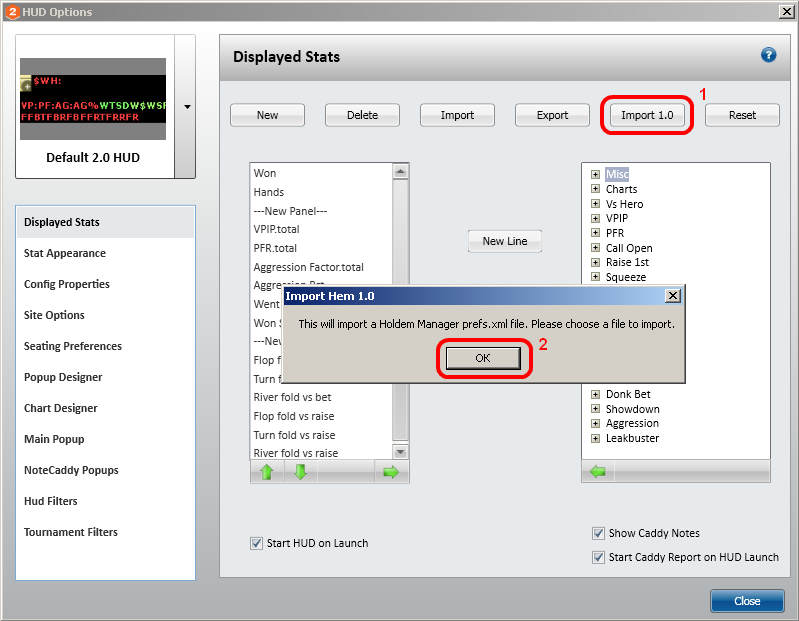Image resolution: width=799 pixels, height=621 pixels.
Task: Add stat using green left arrow
Action: click(597, 472)
